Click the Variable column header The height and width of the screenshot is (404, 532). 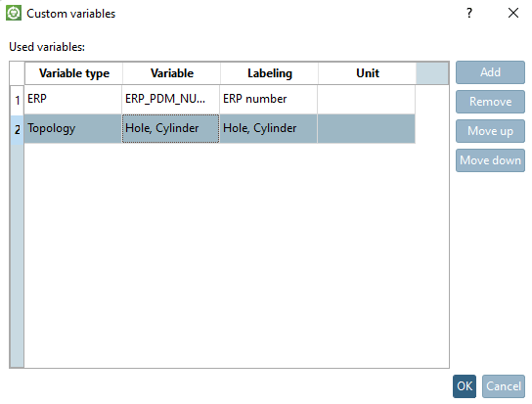click(x=172, y=73)
